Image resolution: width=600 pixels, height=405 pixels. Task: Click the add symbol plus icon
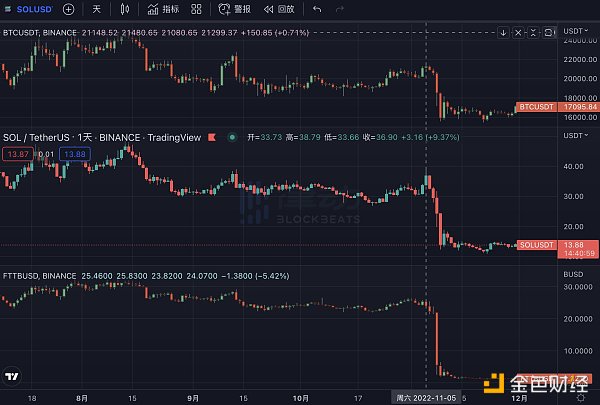[x=68, y=9]
